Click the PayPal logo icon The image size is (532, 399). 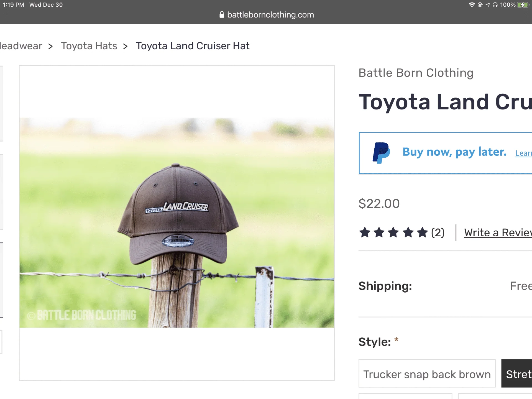click(x=381, y=153)
